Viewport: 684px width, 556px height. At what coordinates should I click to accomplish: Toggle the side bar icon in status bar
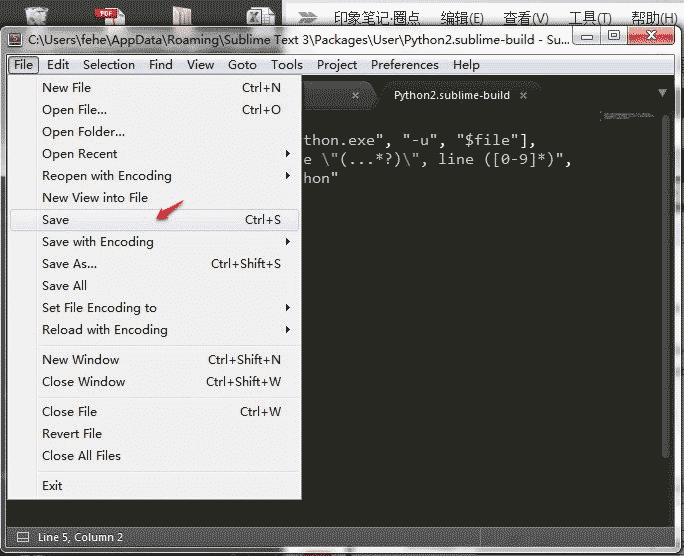coord(23,537)
